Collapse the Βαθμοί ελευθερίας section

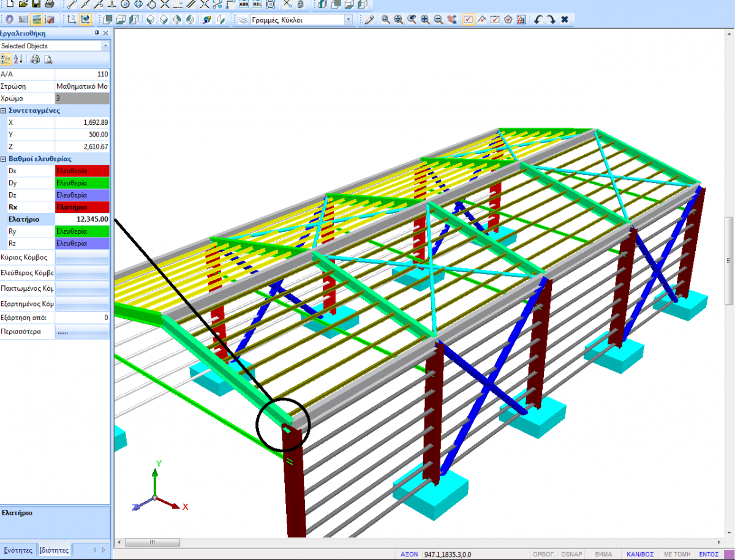click(4, 159)
